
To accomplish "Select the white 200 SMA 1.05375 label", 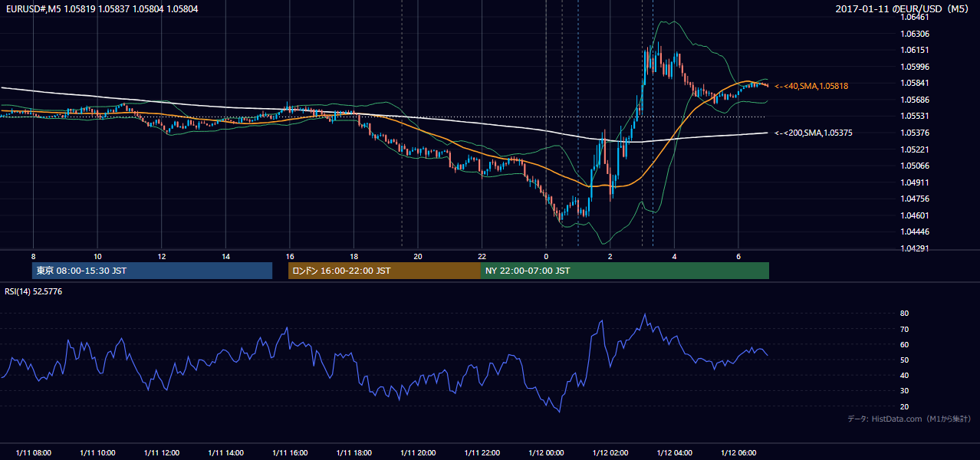I will coord(813,133).
